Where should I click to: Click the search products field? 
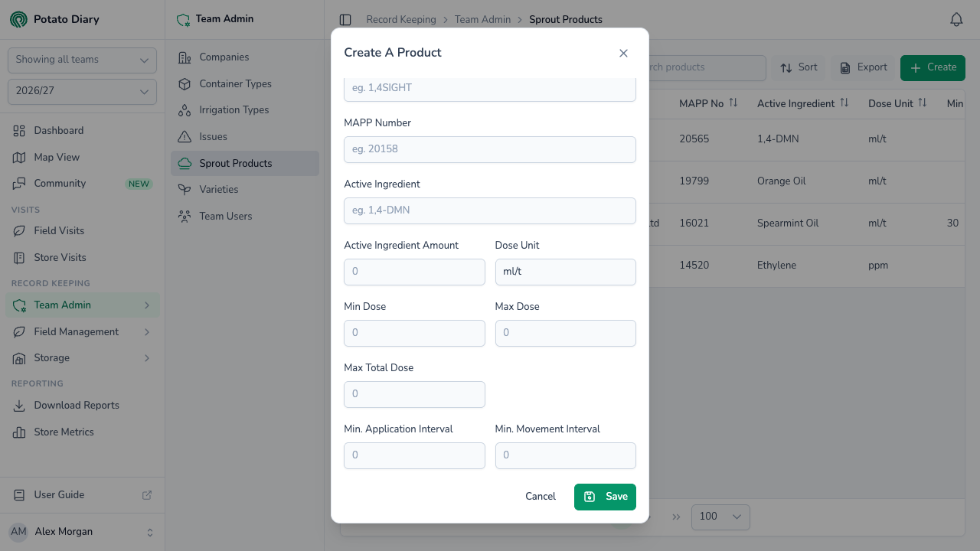pyautogui.click(x=707, y=67)
